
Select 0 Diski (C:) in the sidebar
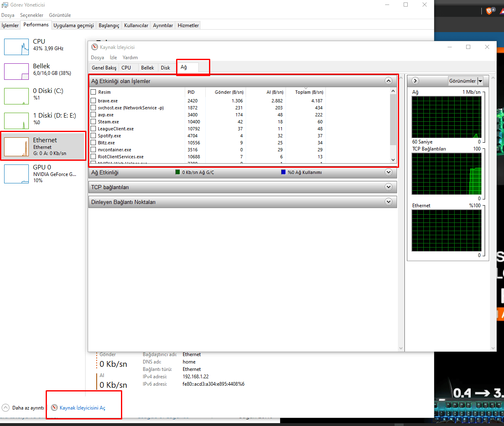pyautogui.click(x=44, y=96)
